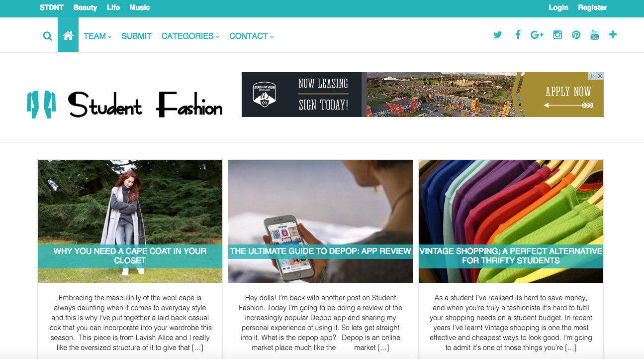
Task: Close the ad with the X icon
Action: click(600, 76)
